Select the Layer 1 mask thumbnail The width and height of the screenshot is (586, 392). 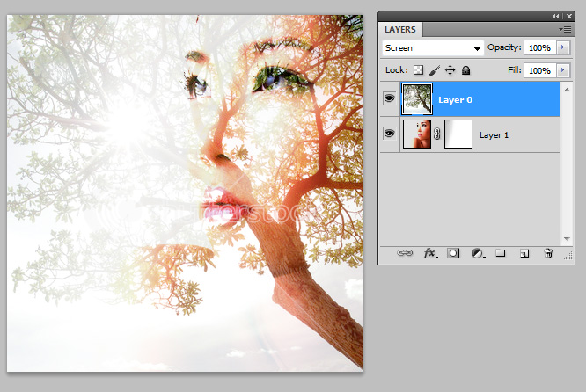coord(458,134)
